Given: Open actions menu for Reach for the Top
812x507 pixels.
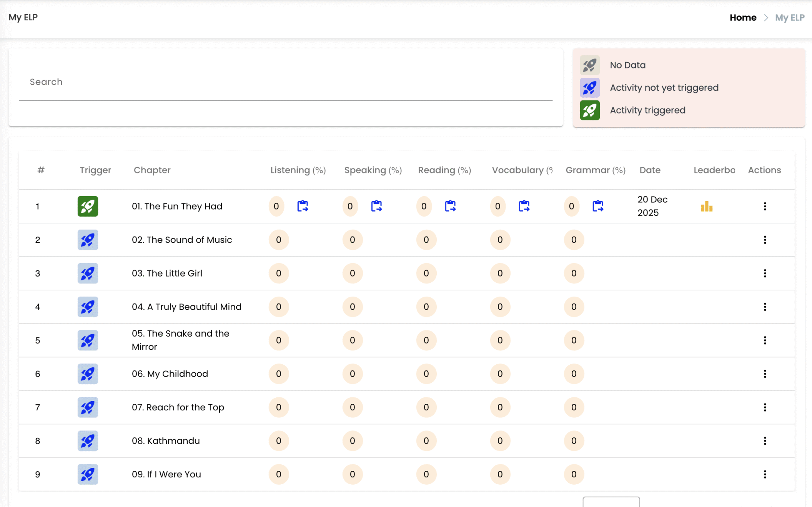Looking at the screenshot, I should [765, 407].
